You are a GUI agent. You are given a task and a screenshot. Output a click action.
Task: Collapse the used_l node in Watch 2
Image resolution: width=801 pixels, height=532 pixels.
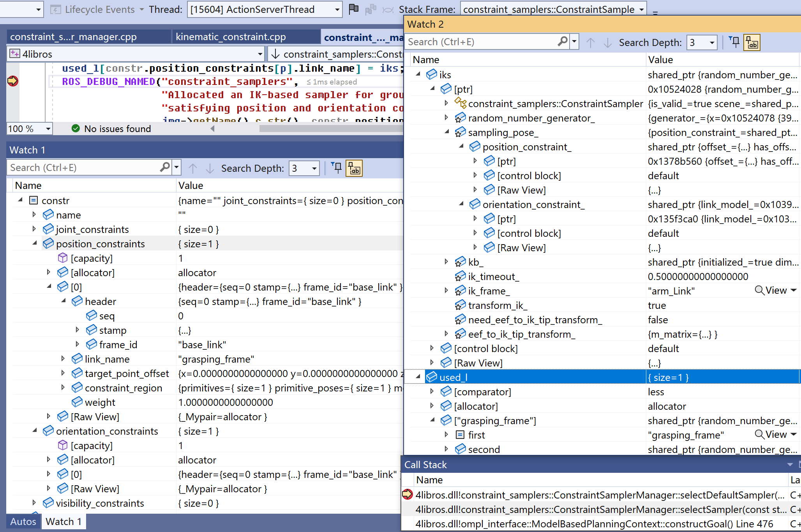[x=418, y=377]
